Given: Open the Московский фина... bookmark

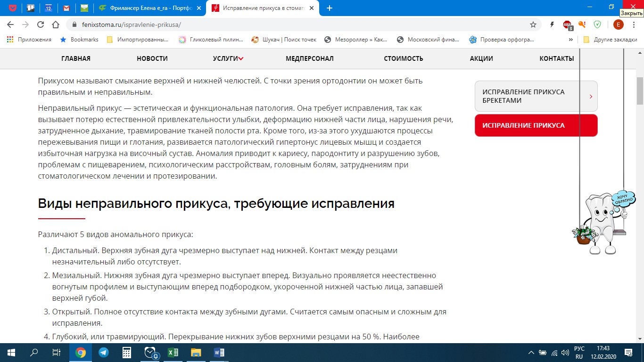Looking at the screenshot, I should [x=428, y=40].
